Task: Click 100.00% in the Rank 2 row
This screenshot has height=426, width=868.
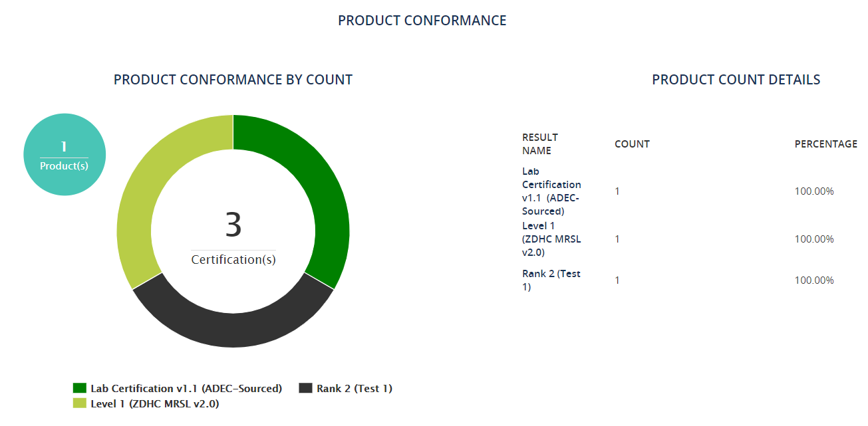Action: click(x=814, y=280)
